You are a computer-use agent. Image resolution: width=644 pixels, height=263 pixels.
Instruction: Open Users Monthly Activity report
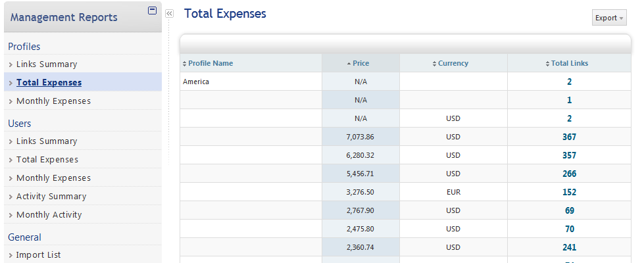(49, 215)
